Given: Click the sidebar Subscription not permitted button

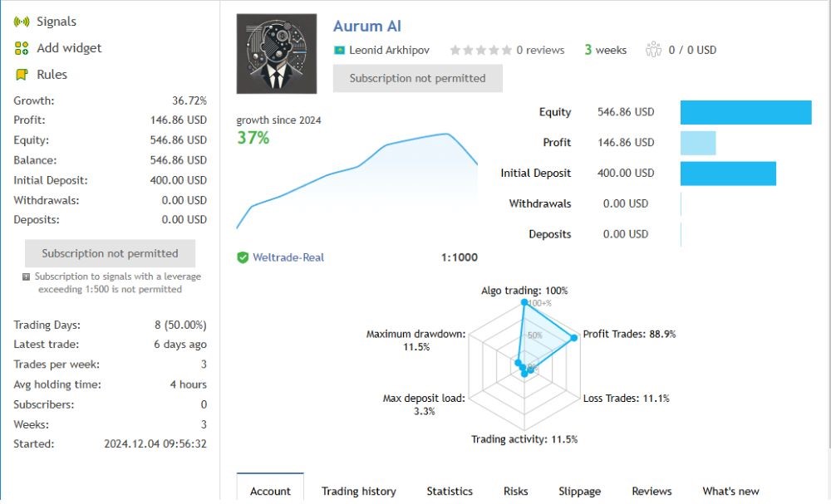Looking at the screenshot, I should [x=110, y=253].
